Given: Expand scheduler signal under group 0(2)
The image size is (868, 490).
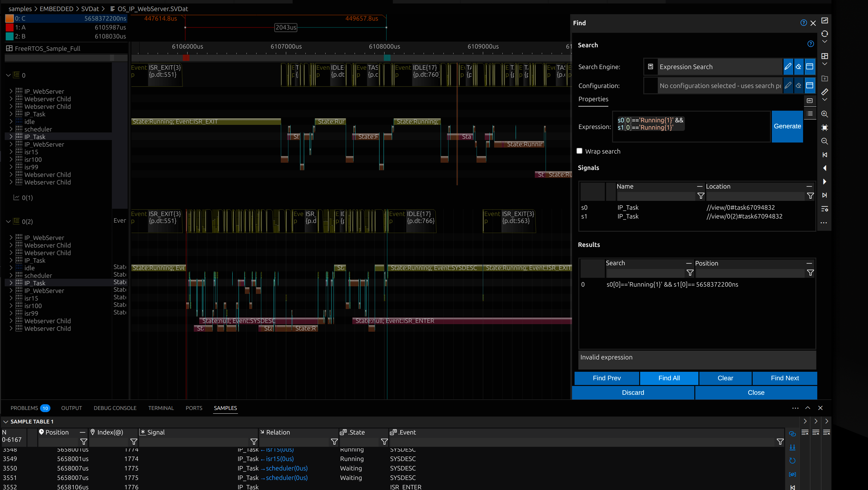Looking at the screenshot, I should [x=11, y=275].
